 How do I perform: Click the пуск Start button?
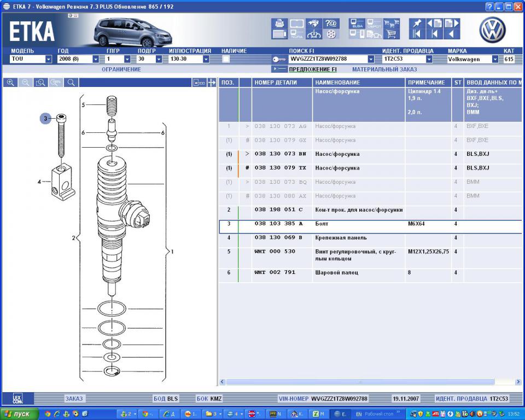19,414
